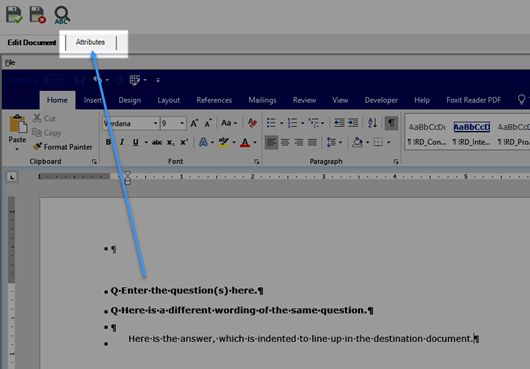Click the Sort A to Z icon

(x=372, y=123)
